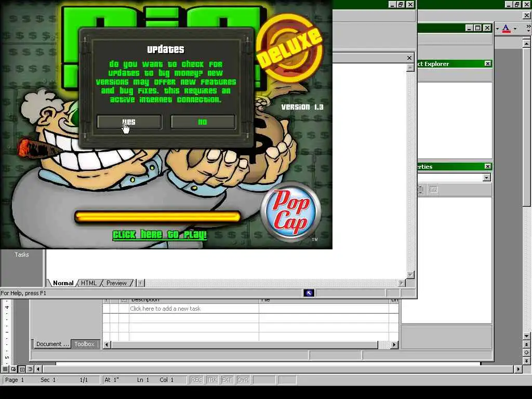Switch to the HTML tab in FrontPage

(88, 283)
